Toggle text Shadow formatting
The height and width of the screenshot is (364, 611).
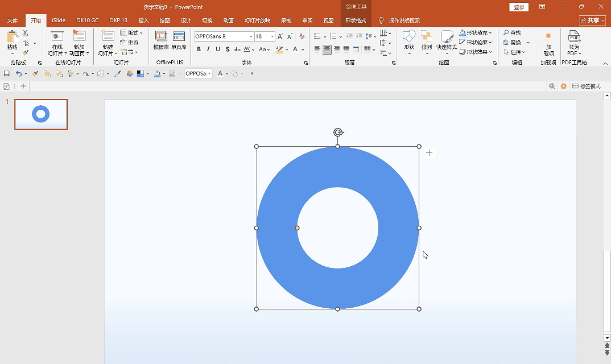point(227,49)
